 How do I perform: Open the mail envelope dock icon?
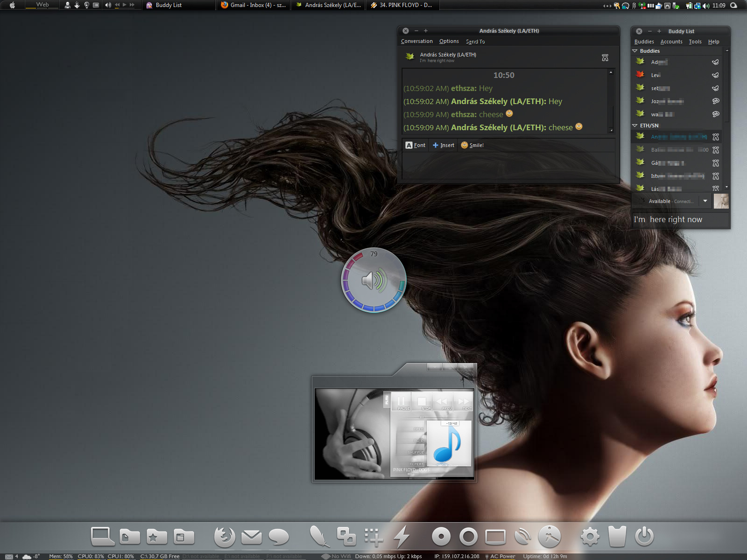[x=252, y=537]
